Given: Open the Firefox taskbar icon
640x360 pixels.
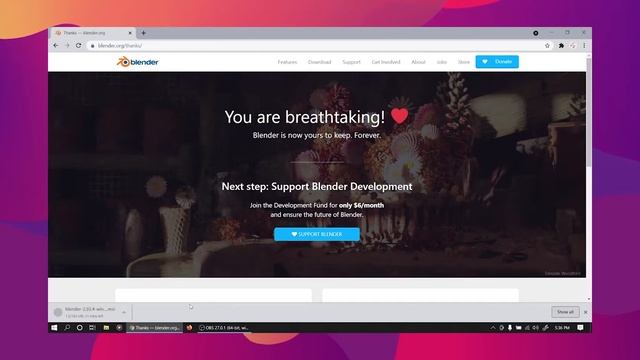Looking at the screenshot, I should [x=189, y=327].
